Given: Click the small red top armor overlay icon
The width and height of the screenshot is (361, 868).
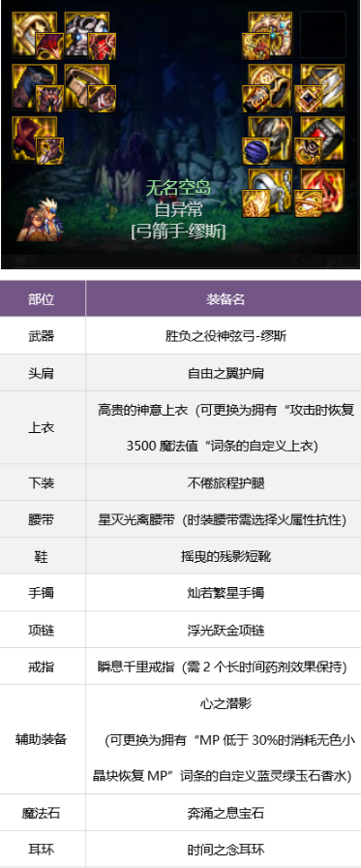Looking at the screenshot, I should pos(103,46).
